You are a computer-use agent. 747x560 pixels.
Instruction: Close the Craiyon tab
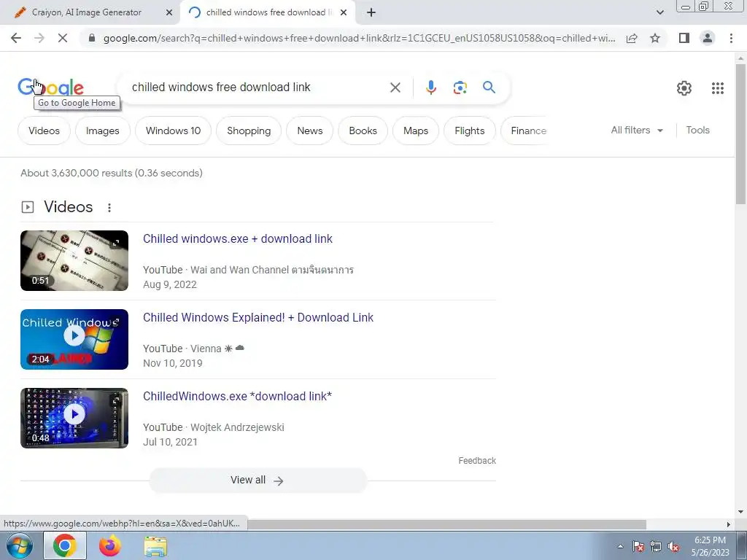tap(169, 13)
